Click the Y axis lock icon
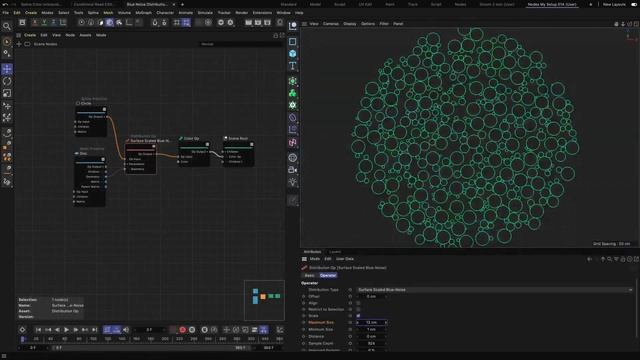 pos(44,23)
